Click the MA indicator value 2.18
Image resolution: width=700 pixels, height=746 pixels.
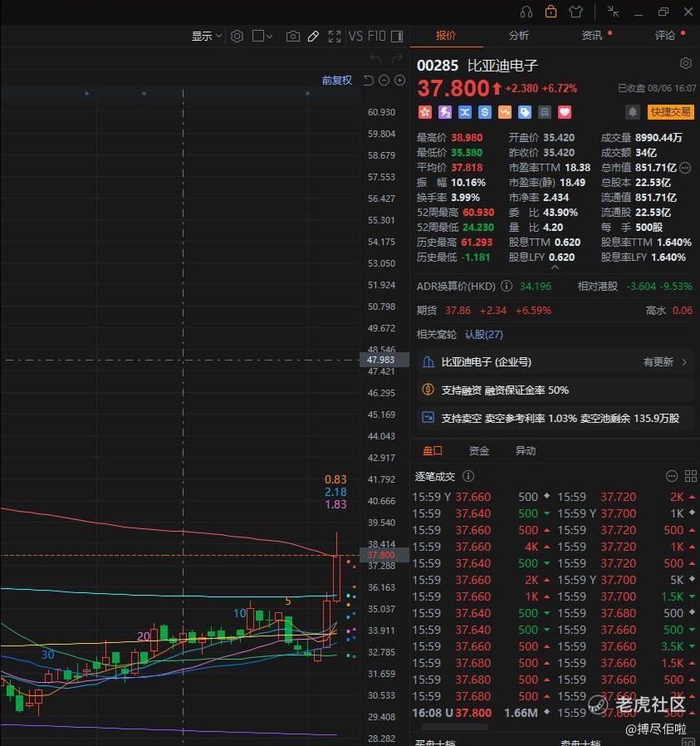335,492
